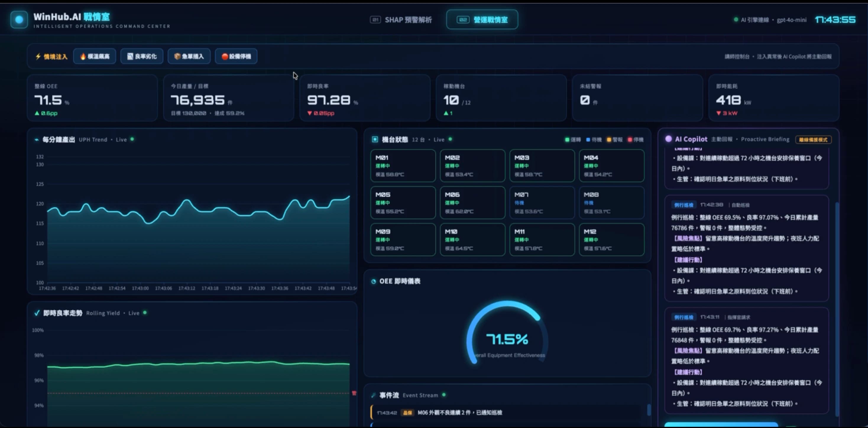Select machine card M09

(x=403, y=240)
